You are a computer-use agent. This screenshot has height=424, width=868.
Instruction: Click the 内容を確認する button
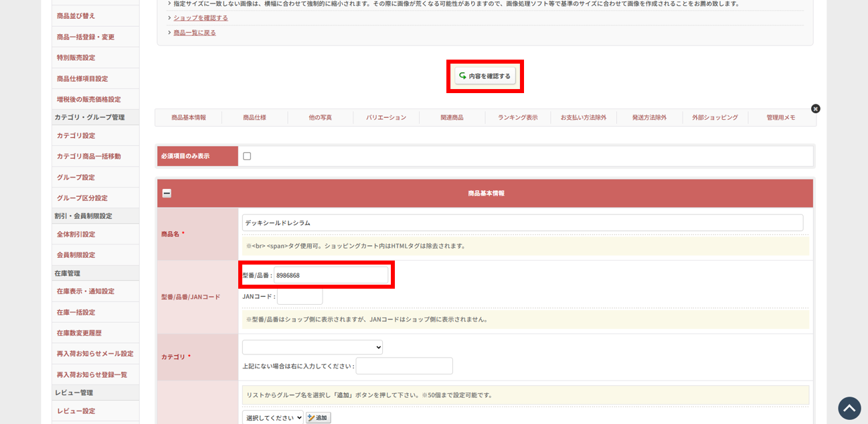(x=485, y=76)
